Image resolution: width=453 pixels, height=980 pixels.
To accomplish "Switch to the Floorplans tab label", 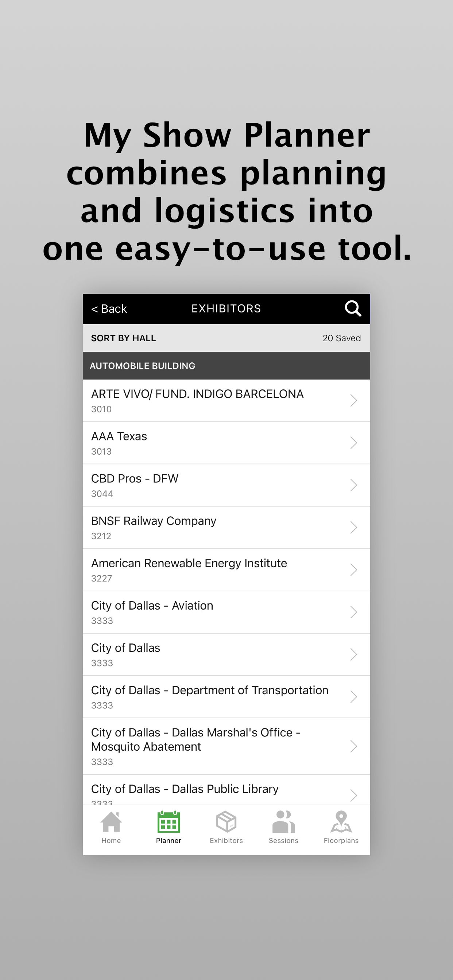I will (341, 841).
